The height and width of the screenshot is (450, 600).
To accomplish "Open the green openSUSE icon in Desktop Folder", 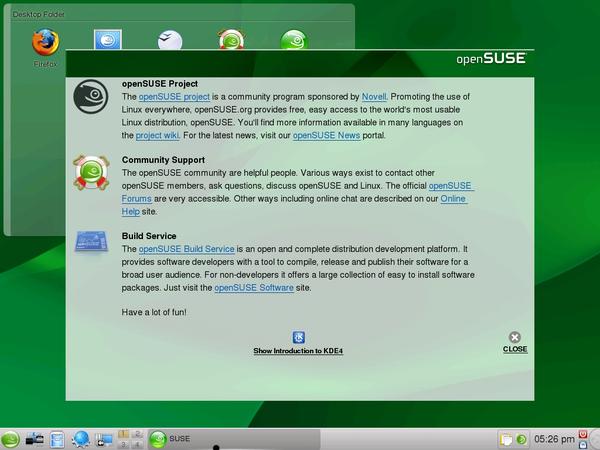I will (x=294, y=40).
